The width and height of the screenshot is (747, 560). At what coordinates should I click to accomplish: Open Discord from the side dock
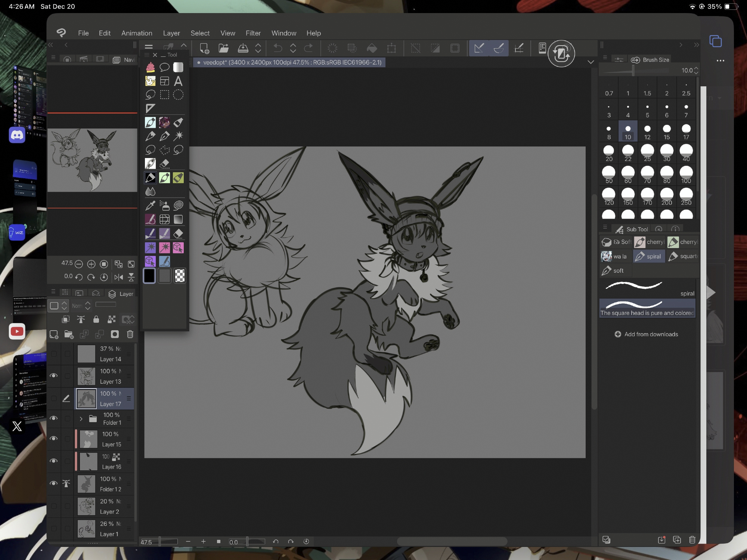(17, 135)
